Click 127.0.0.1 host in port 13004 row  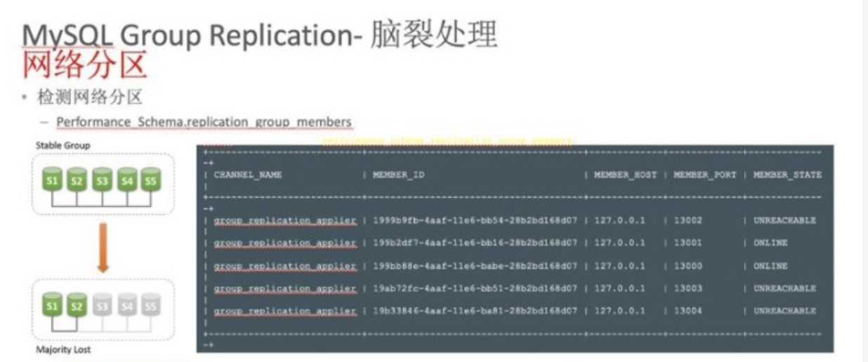coord(619,311)
